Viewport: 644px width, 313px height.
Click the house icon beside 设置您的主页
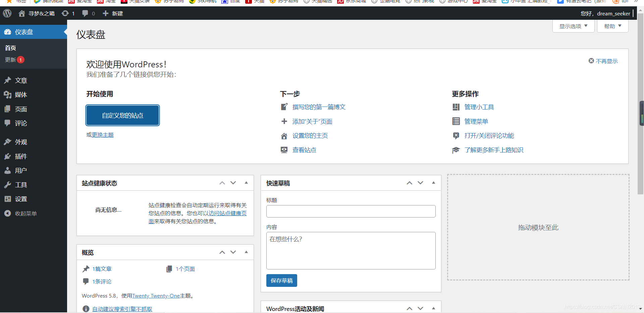284,136
